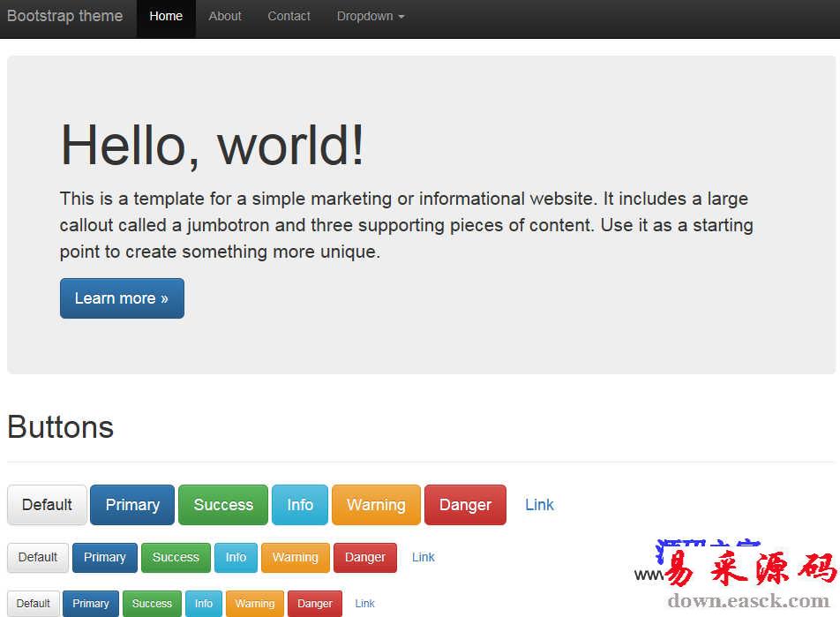The width and height of the screenshot is (840, 617).
Task: Follow the large Link text button
Action: tap(539, 505)
